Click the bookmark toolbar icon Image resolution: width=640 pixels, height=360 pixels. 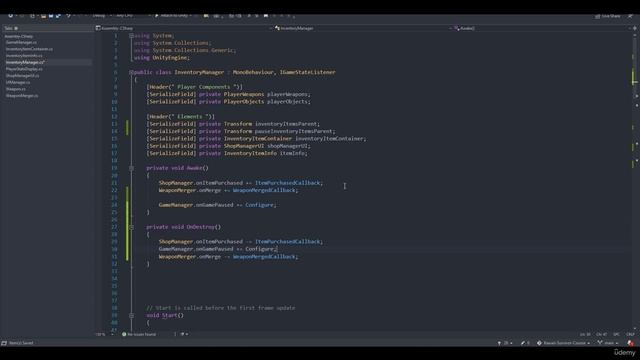pos(266,16)
